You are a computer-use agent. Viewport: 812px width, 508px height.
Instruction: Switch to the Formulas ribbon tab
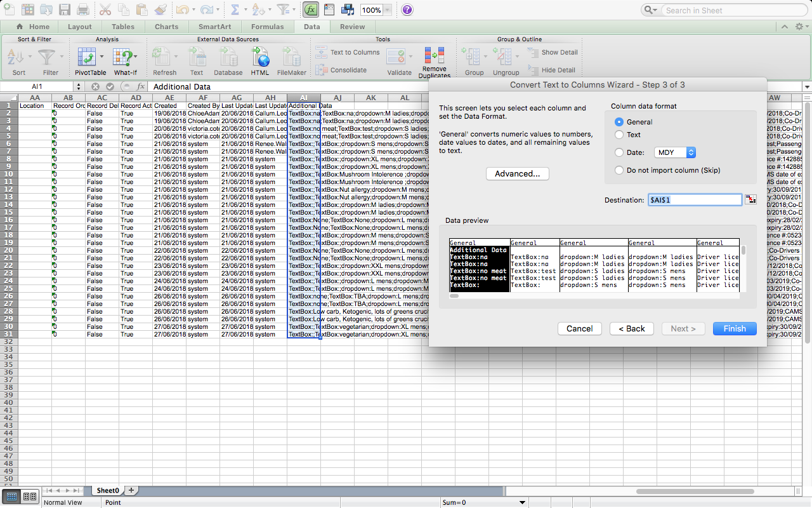267,27
